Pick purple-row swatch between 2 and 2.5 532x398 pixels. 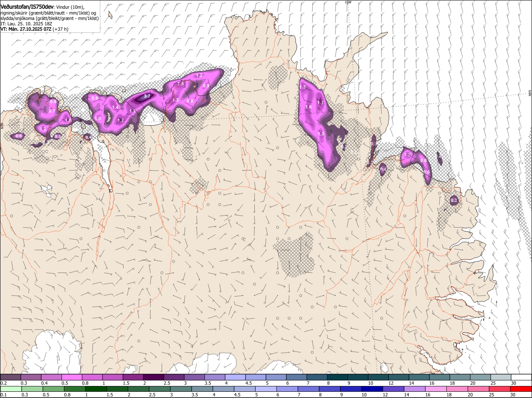(x=153, y=377)
